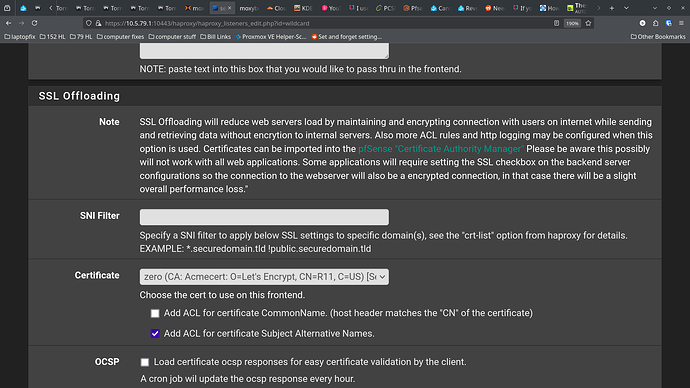
Task: Expand the Other Bookmarks folder
Action: (658, 37)
